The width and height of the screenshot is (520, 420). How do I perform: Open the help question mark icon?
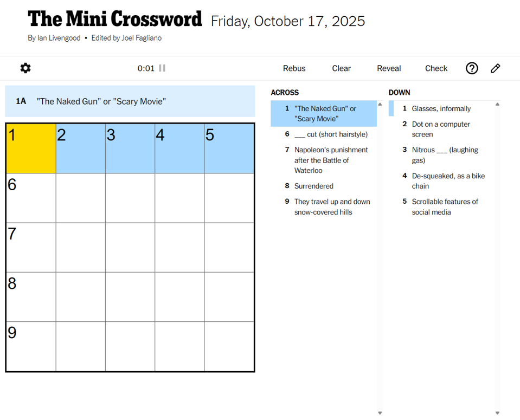471,68
